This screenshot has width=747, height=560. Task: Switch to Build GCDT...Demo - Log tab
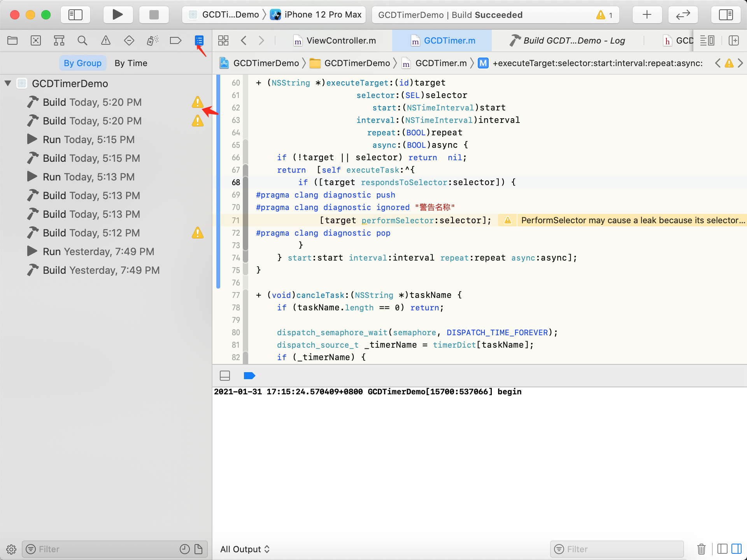coord(567,40)
